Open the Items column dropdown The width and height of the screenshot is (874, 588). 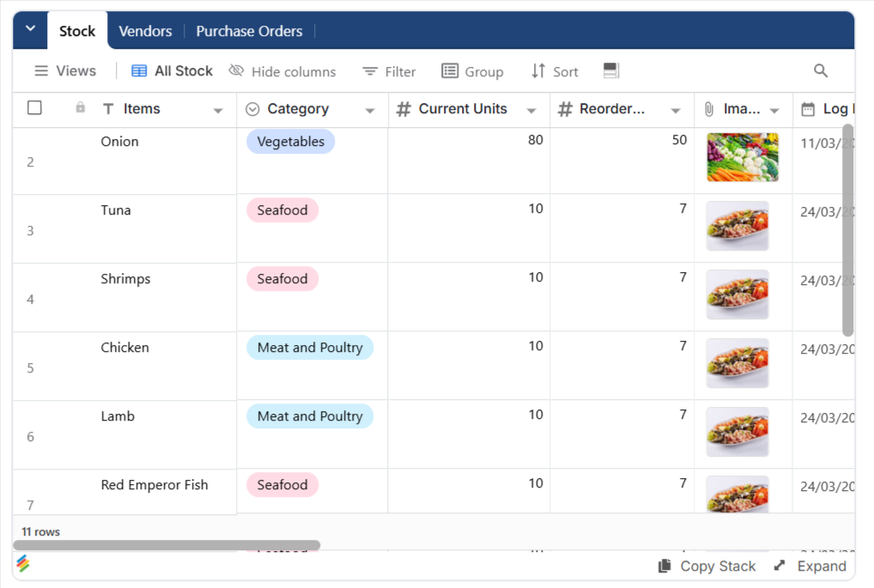coord(218,111)
